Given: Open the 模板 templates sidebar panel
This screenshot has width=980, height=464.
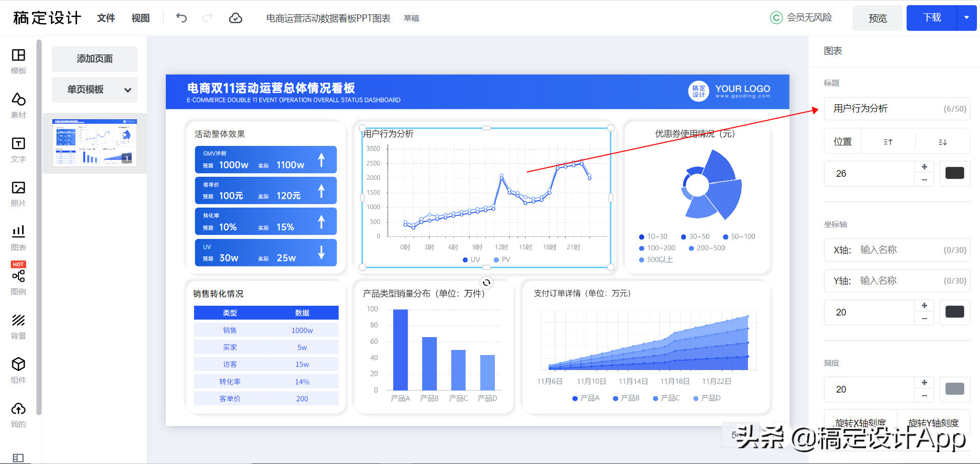Looking at the screenshot, I should (18, 61).
